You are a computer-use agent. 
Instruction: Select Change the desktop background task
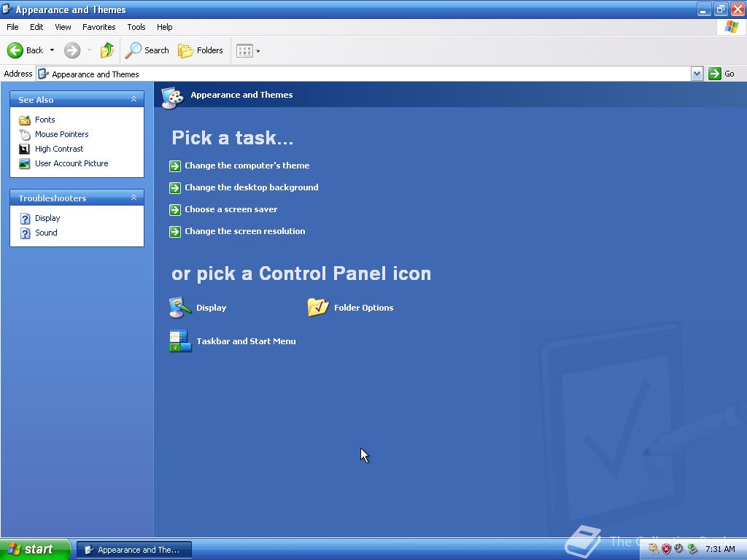251,187
